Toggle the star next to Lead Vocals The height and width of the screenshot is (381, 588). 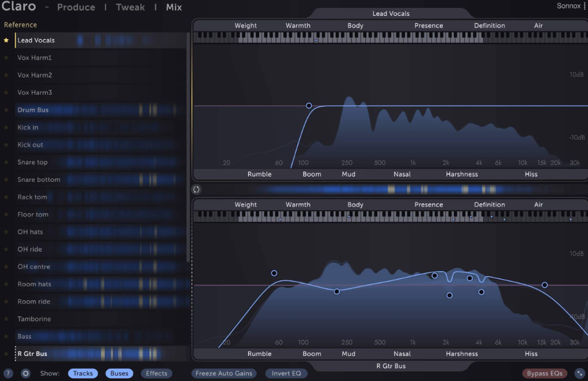[6, 40]
